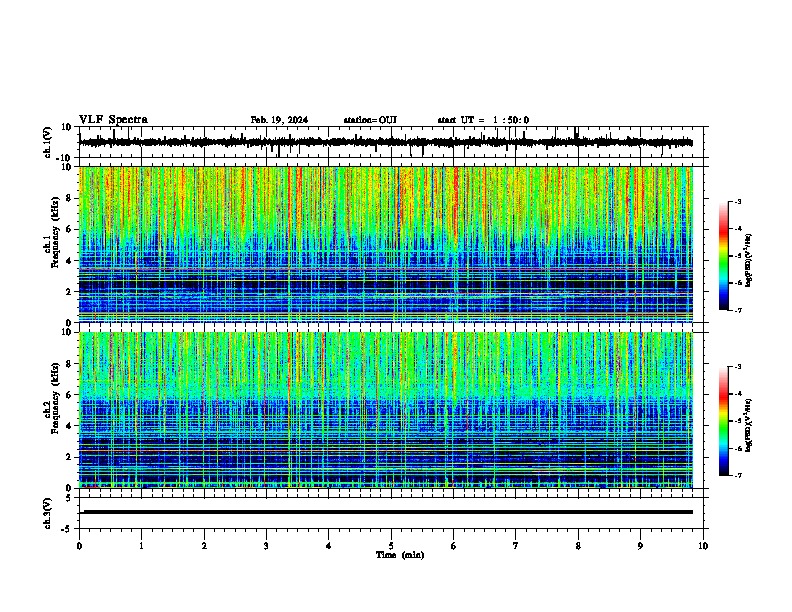Click the "-3" tick on ch.2 colorbar
This screenshot has height=612, width=792.
pos(737,367)
